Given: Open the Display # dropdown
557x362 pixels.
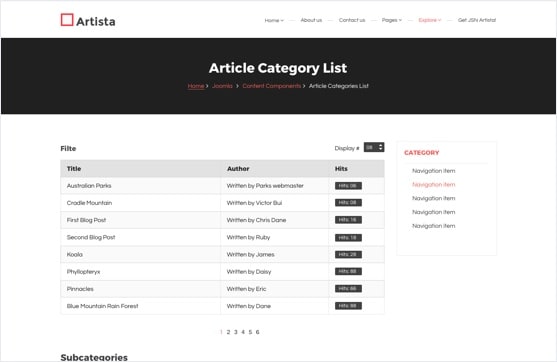Looking at the screenshot, I should [x=374, y=147].
